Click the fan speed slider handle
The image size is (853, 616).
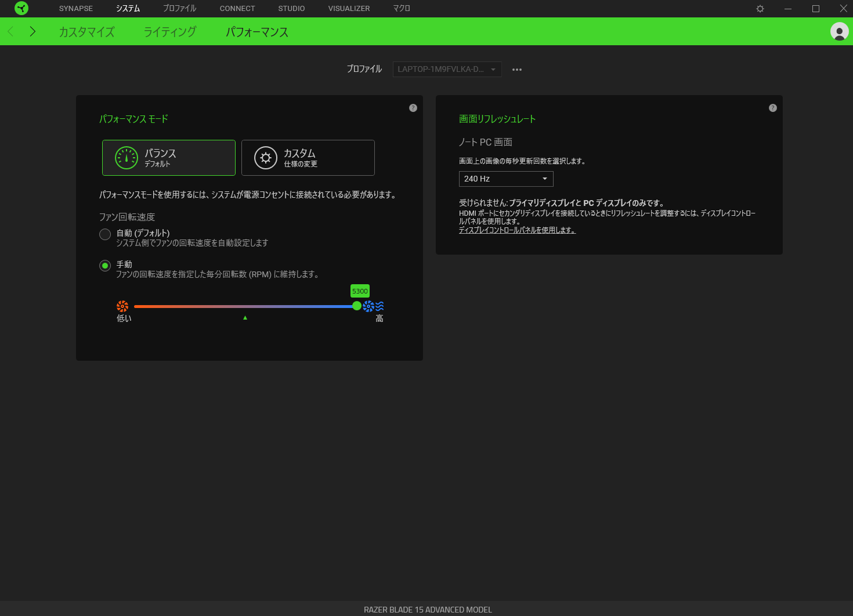pos(357,306)
